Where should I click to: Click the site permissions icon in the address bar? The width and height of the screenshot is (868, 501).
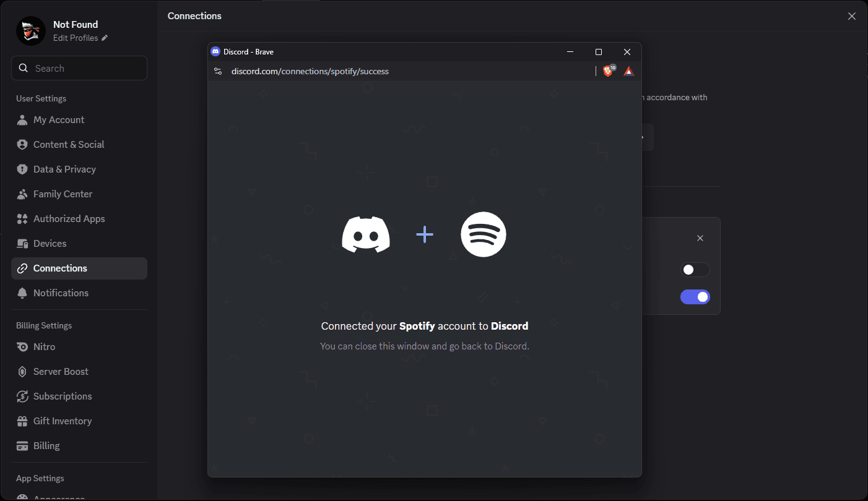tap(218, 71)
